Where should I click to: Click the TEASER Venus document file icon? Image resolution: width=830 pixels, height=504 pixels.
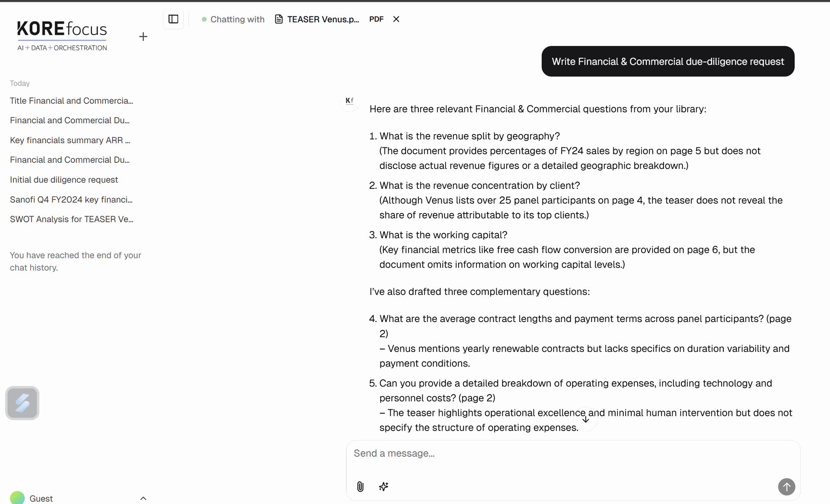(279, 19)
